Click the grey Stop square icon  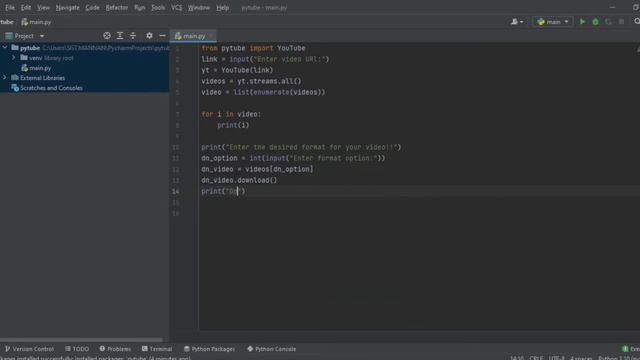pyautogui.click(x=621, y=22)
